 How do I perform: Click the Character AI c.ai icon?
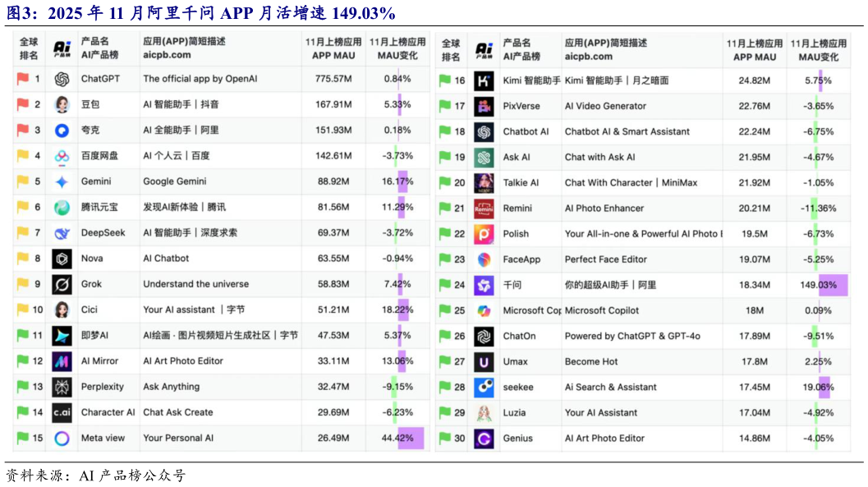62,412
